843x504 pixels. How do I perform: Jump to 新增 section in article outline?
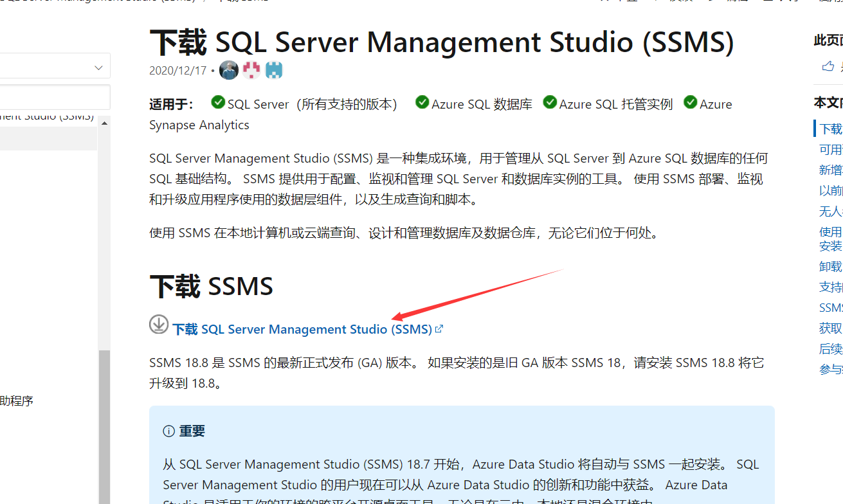(x=831, y=170)
